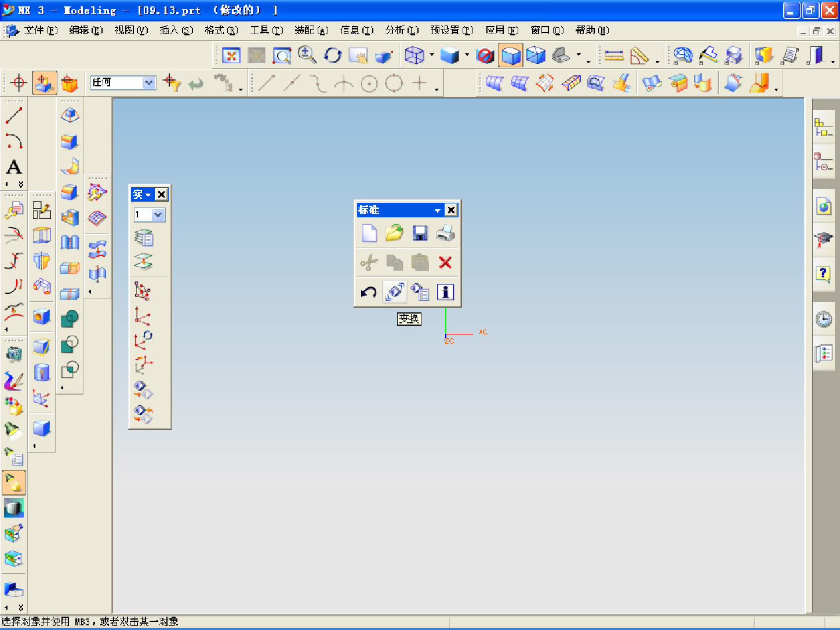The image size is (840, 630).
Task: Click the Print icon in 标准 toolbar
Action: 445,233
